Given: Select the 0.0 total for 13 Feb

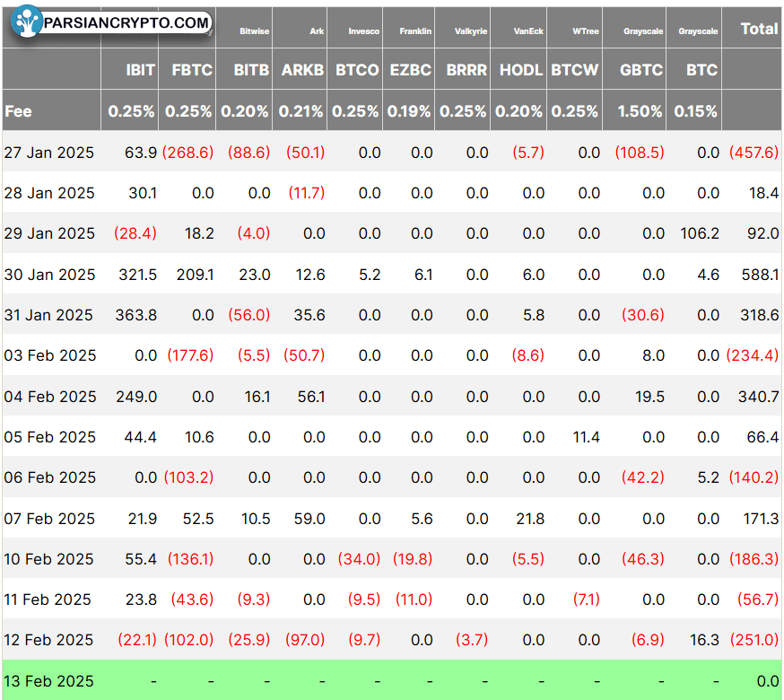Looking at the screenshot, I should pyautogui.click(x=768, y=681).
